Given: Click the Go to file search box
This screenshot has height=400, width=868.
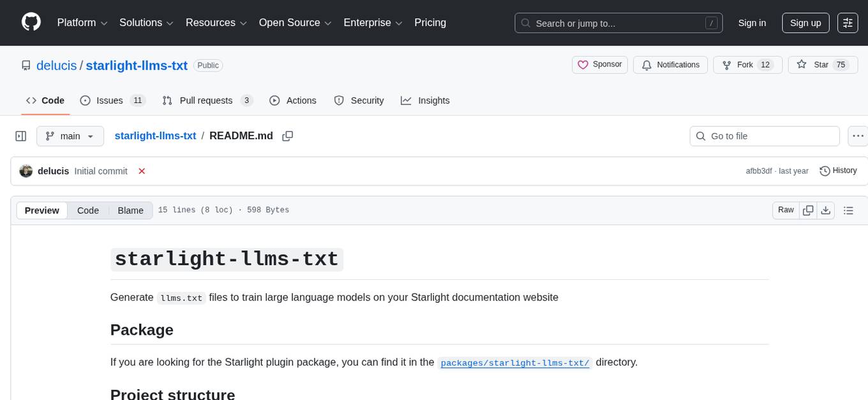Looking at the screenshot, I should (764, 135).
